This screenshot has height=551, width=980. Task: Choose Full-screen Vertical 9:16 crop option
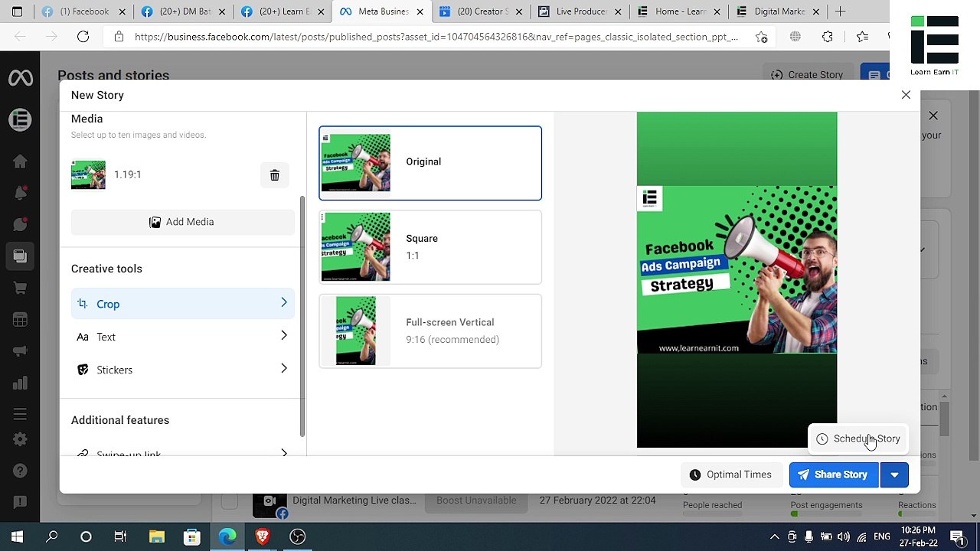[x=430, y=331]
